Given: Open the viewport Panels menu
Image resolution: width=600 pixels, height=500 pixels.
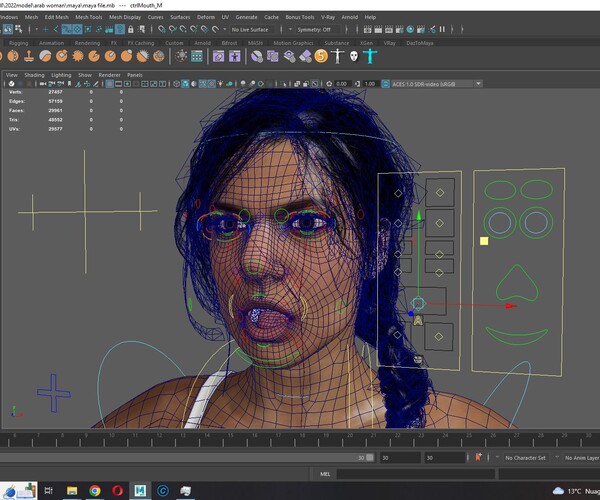Looking at the screenshot, I should 135,75.
